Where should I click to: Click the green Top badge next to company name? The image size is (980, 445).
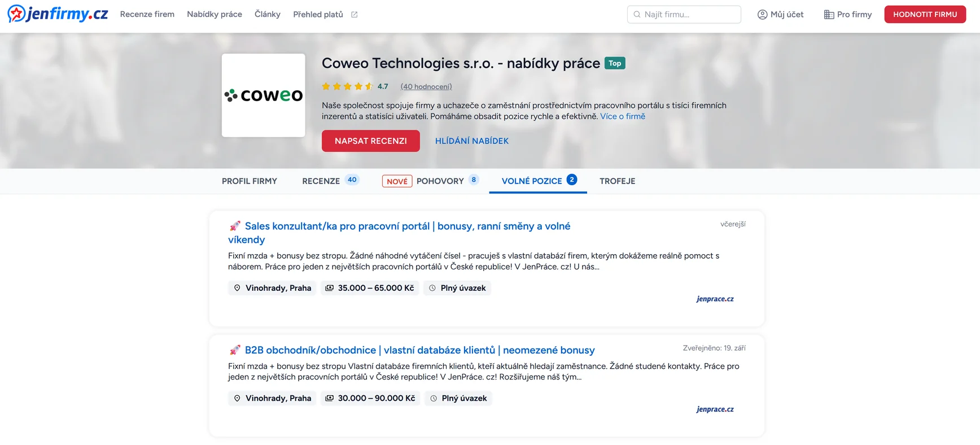(615, 63)
